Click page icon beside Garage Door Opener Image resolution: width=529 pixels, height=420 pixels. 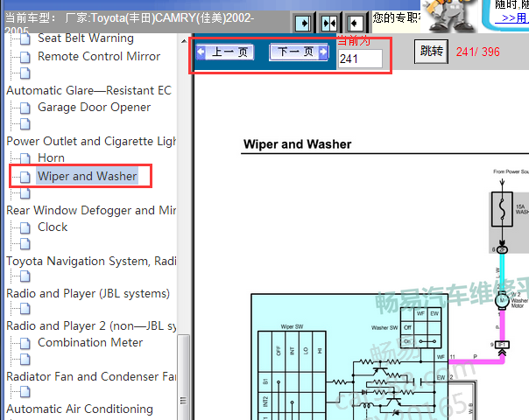tap(25, 108)
